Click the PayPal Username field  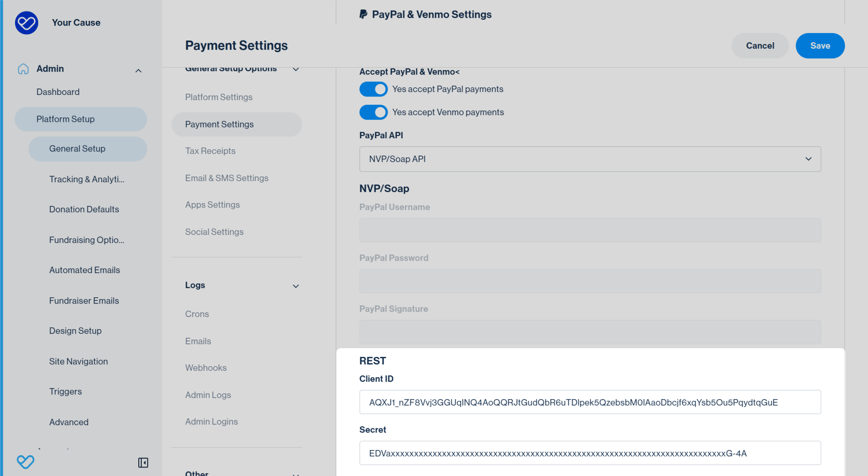[x=590, y=230]
